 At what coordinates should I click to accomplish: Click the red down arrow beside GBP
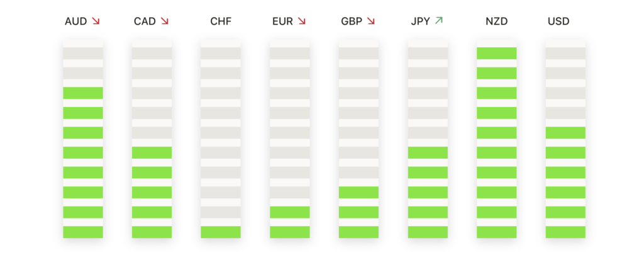coord(371,21)
